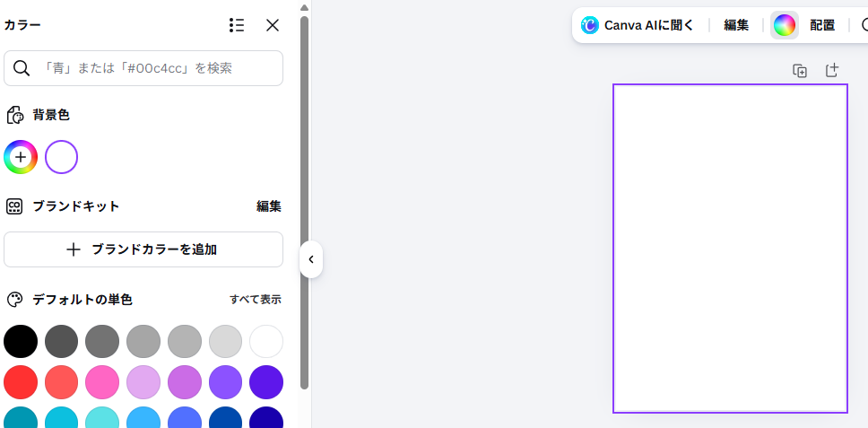This screenshot has width=868, height=428.
Task: Click すべて表示 for default colors
Action: pyautogui.click(x=256, y=300)
